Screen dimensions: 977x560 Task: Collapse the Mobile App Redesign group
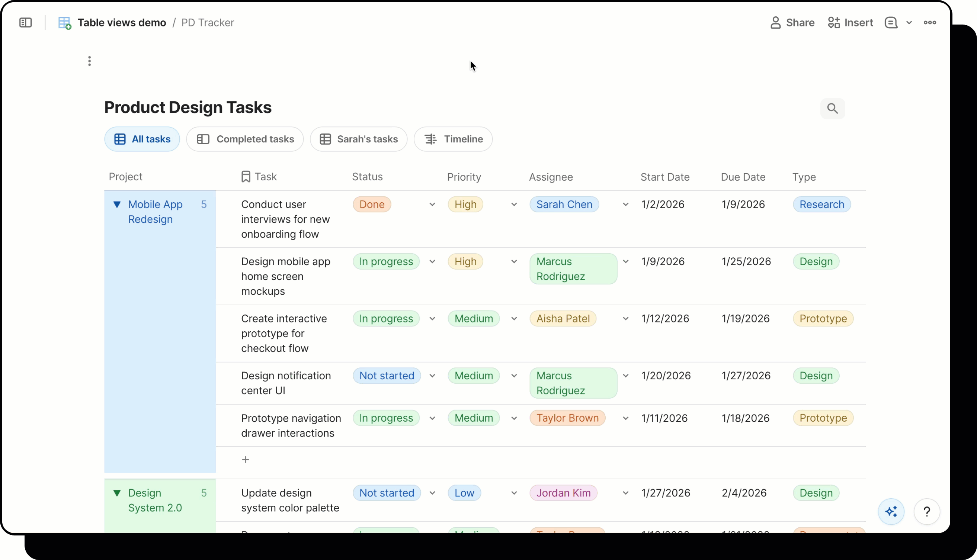coord(118,204)
